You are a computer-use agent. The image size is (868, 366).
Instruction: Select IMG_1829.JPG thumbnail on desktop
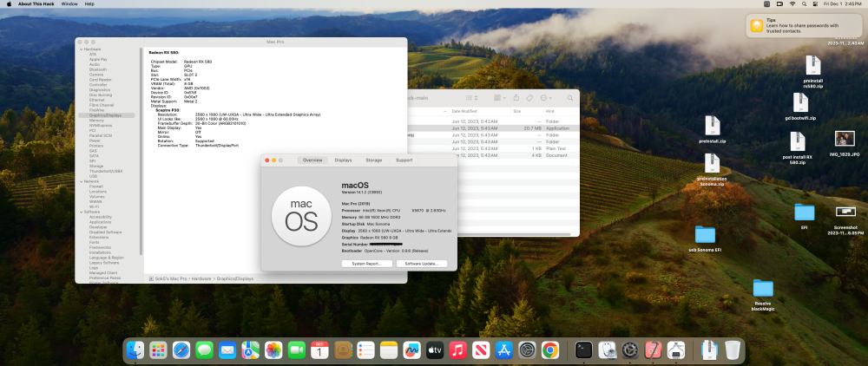[845, 139]
